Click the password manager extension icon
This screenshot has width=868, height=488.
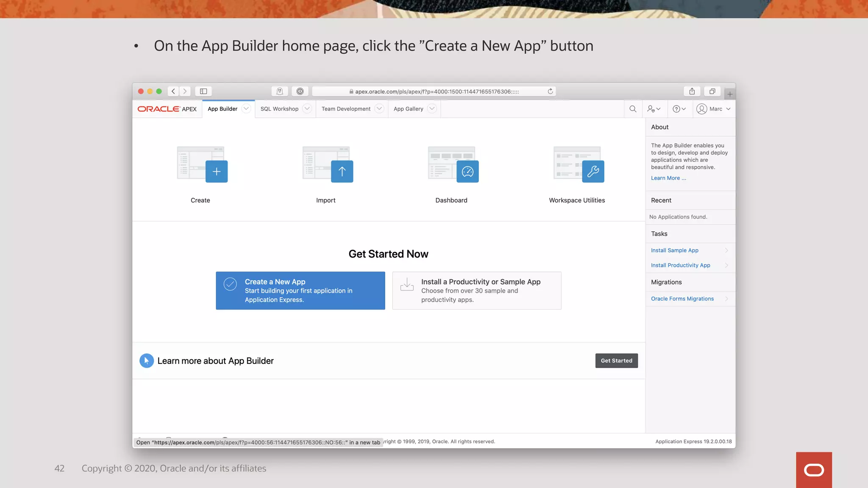[x=300, y=91]
